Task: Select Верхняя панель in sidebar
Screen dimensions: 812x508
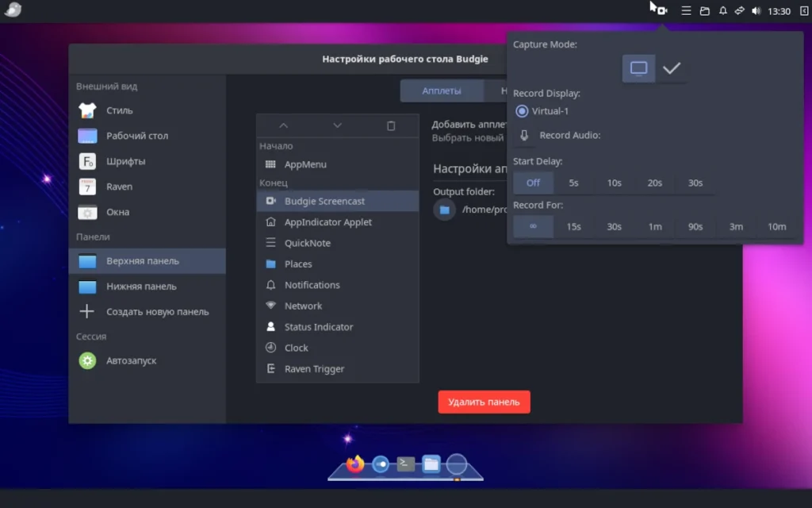Action: (147, 260)
